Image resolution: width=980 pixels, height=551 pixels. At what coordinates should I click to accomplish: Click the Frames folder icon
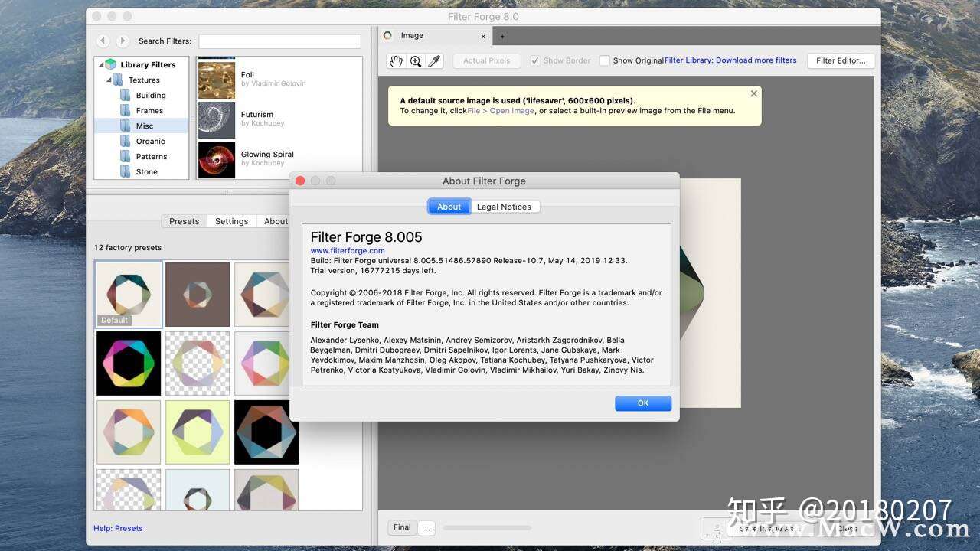coord(125,110)
